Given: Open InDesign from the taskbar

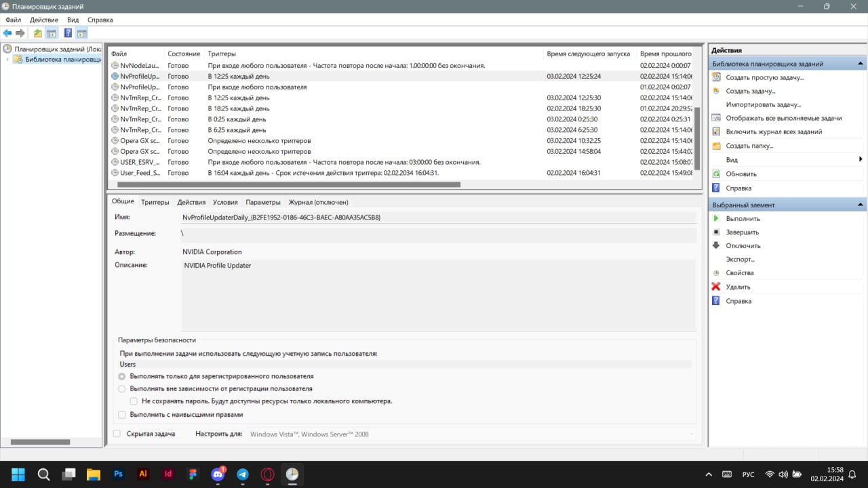Looking at the screenshot, I should [167, 474].
